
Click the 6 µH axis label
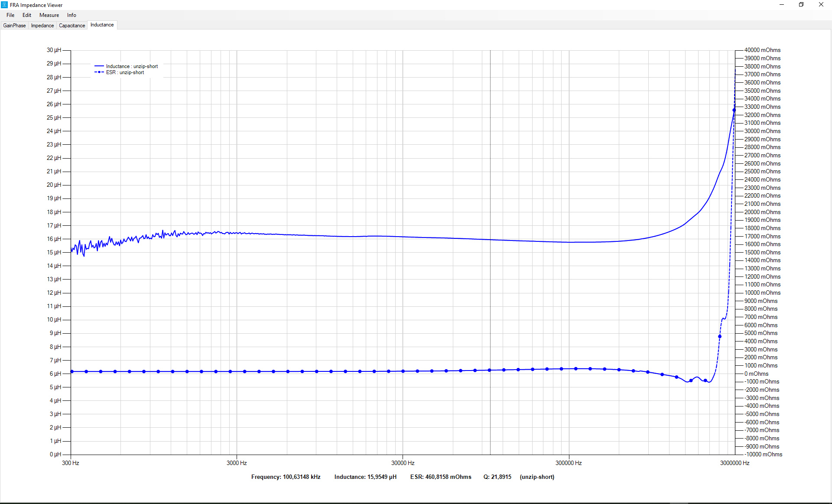tap(55, 374)
